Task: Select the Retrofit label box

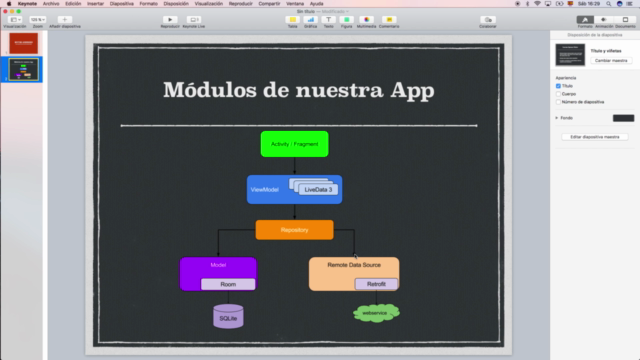Action: 376,284
